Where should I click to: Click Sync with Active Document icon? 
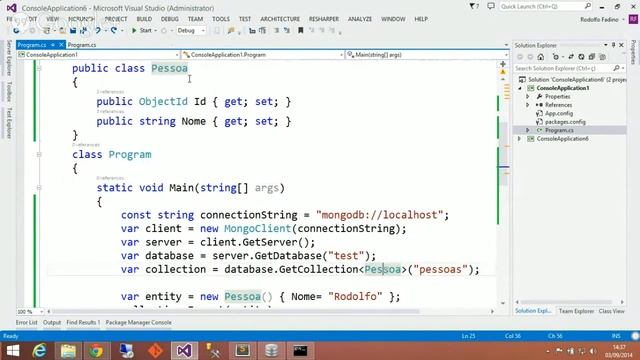coord(571,57)
